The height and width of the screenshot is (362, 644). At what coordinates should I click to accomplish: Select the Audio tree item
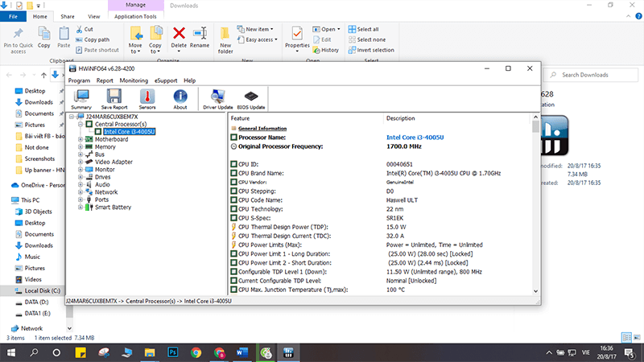102,185
